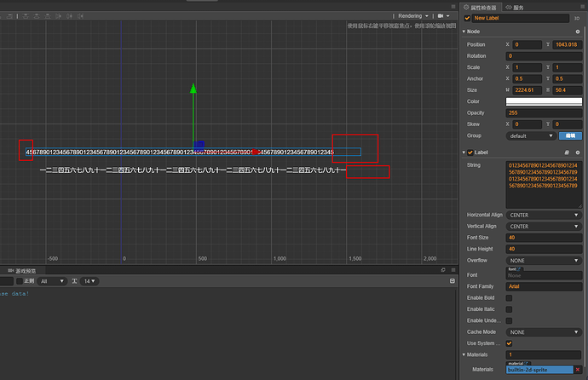Click the red X-axis gizmo arrow
Image resolution: width=588 pixels, height=380 pixels.
tap(257, 152)
